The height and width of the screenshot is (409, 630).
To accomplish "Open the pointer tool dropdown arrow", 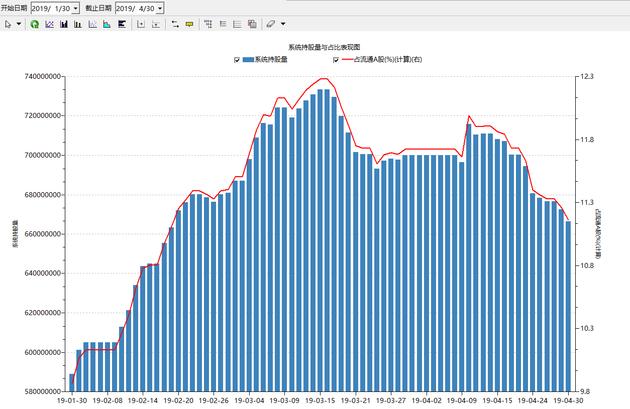I will point(19,24).
